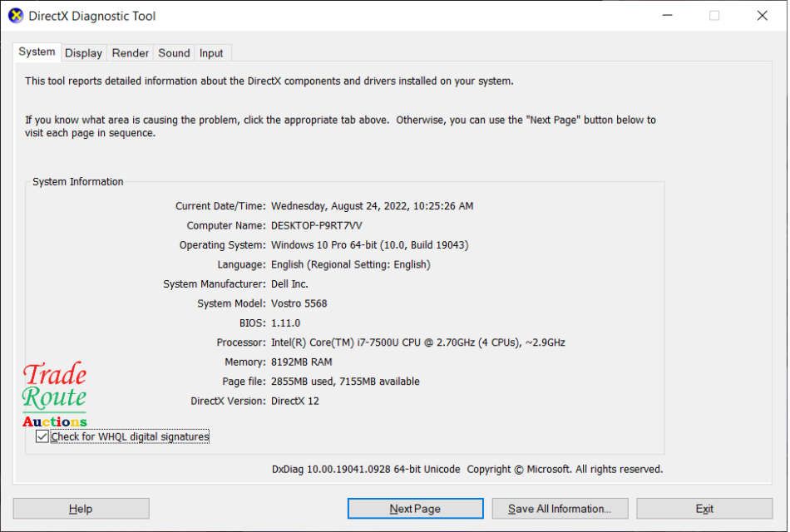Toggle Check for WHQL digital signatures
The image size is (790, 532).
(x=42, y=436)
